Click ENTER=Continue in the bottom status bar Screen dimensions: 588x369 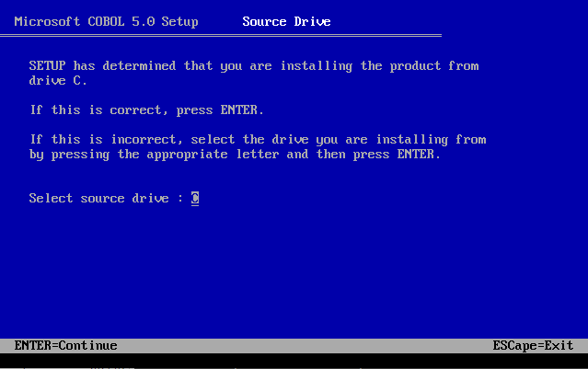tap(65, 345)
